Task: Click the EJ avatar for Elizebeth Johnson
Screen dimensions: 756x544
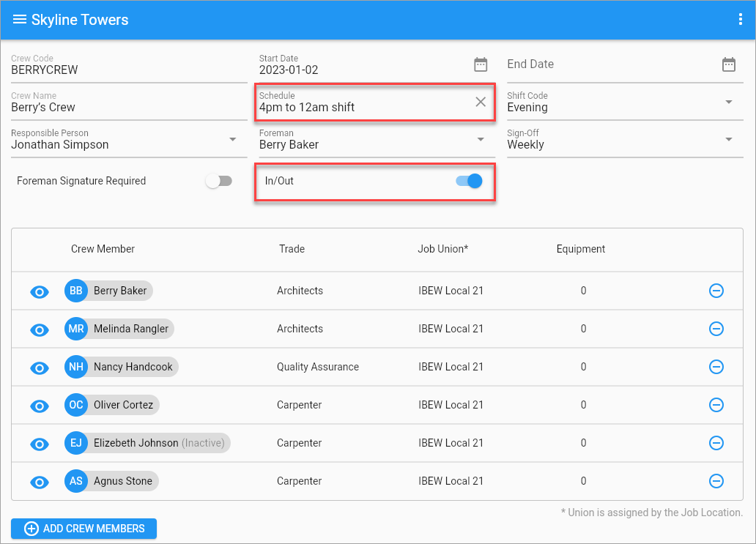Action: click(x=75, y=443)
